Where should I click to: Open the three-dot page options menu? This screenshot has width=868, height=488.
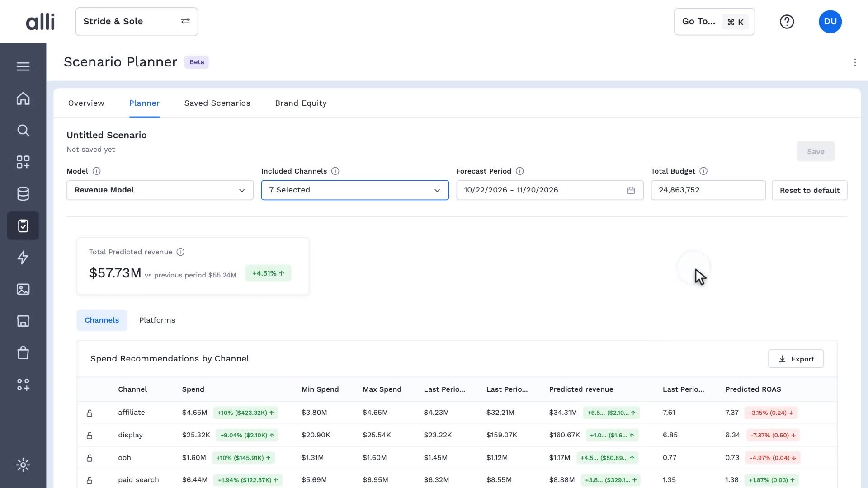tap(855, 62)
